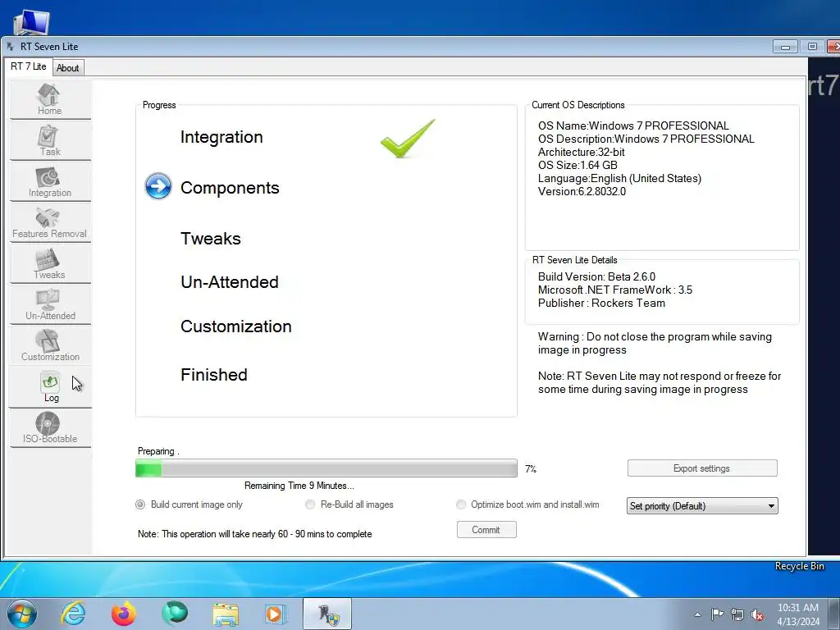Switch to the RT 7 Lite tab
This screenshot has height=630, width=840.
(29, 66)
